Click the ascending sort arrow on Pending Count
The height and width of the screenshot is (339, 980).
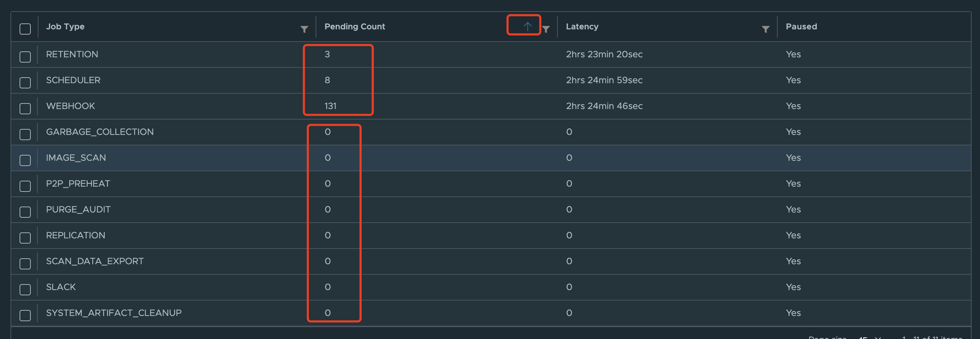coord(527,26)
